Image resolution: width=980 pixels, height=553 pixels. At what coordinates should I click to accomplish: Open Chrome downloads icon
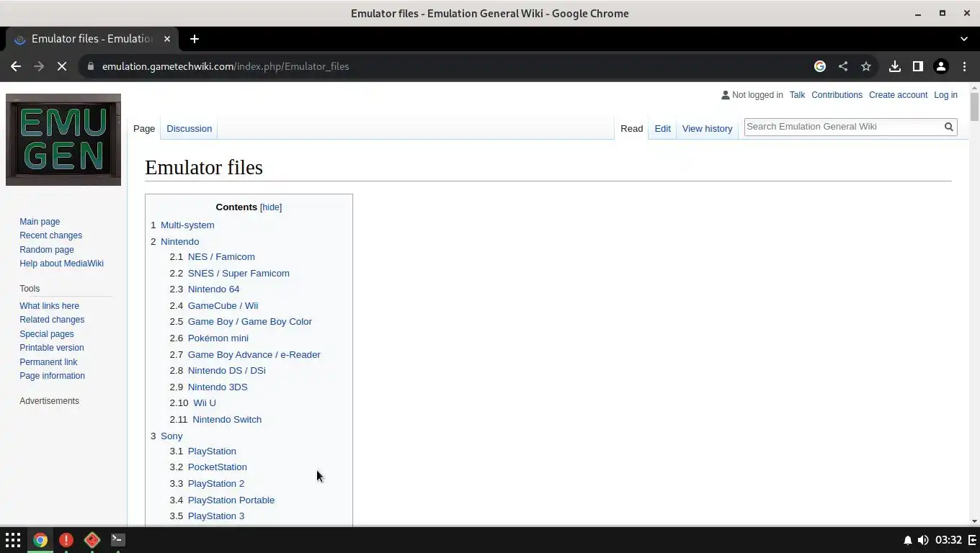(895, 66)
